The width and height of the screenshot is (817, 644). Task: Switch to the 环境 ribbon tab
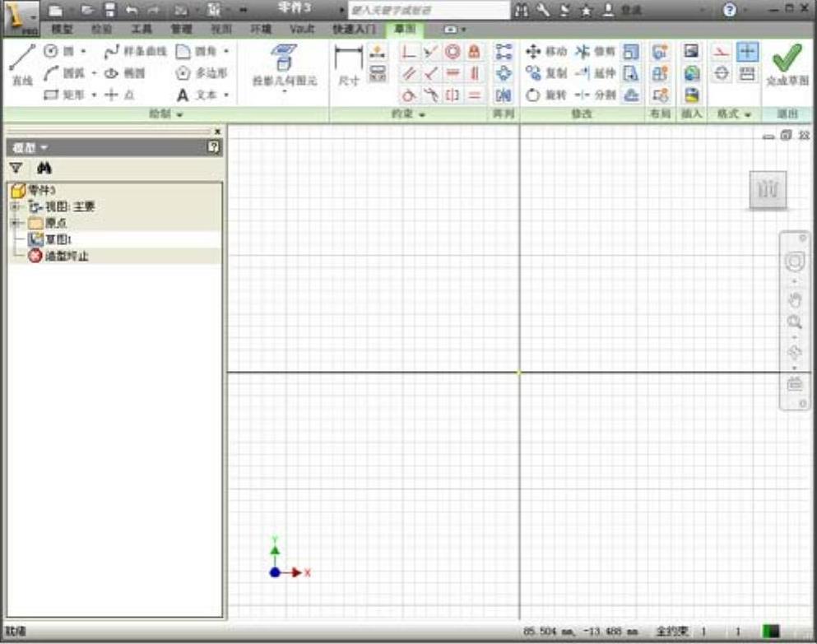click(x=261, y=29)
